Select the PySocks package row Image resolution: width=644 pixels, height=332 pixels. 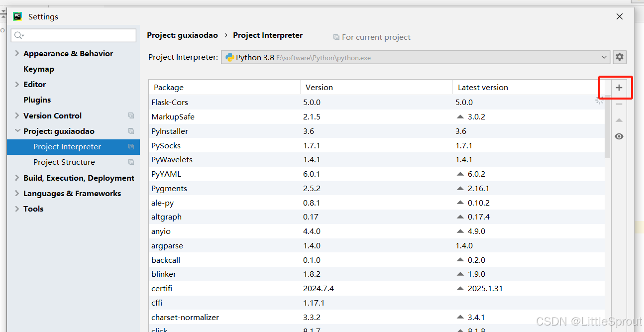tap(377, 145)
